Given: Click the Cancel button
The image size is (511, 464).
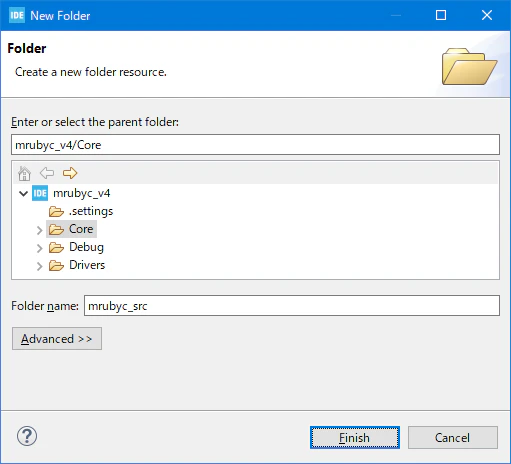Looking at the screenshot, I should [453, 438].
